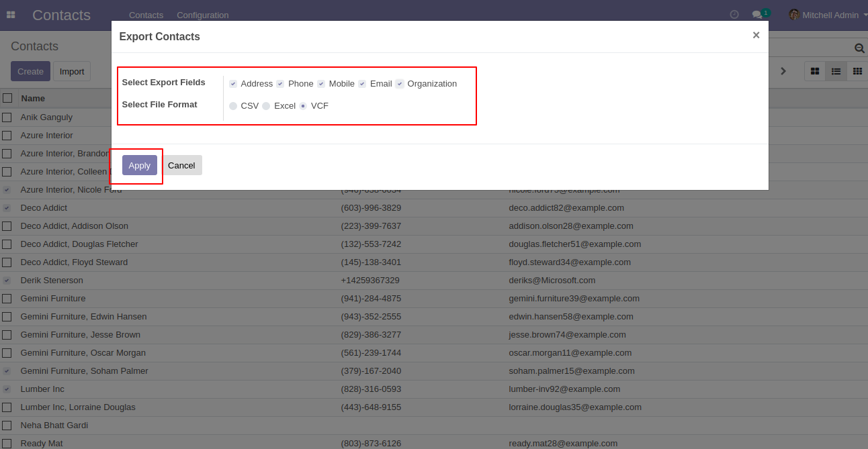Toggle the Phone export field
This screenshot has height=449, width=868.
click(280, 84)
